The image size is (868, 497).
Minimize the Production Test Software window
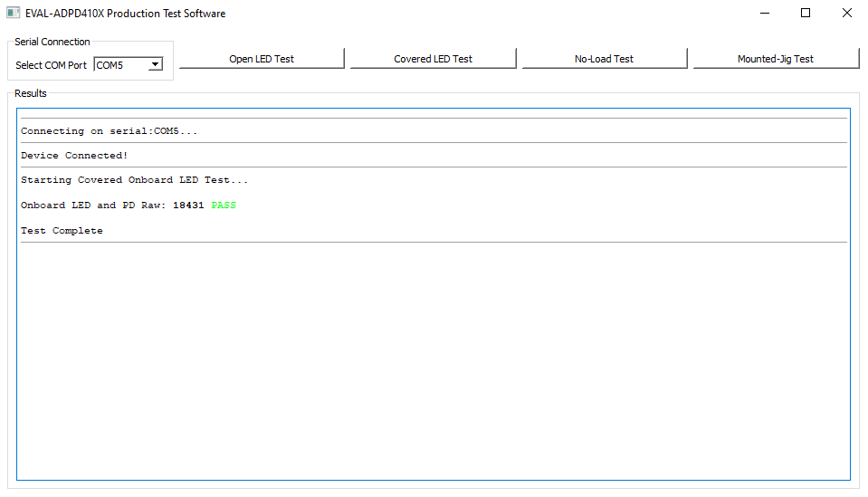click(765, 14)
